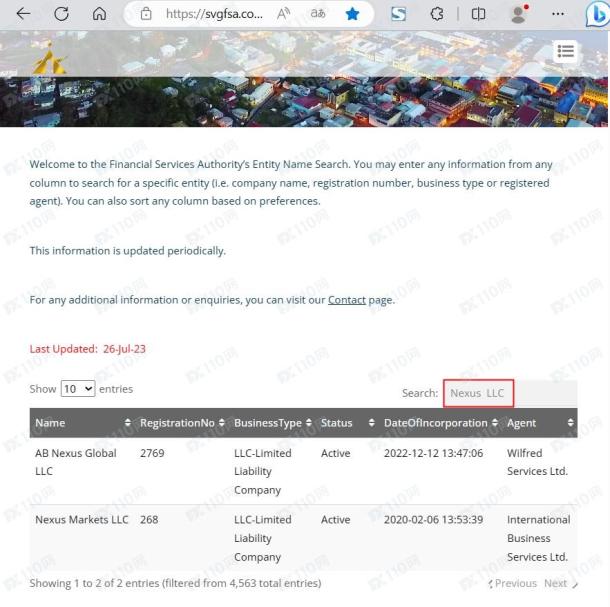Select registration number 268
This screenshot has height=607, width=610.
[149, 520]
